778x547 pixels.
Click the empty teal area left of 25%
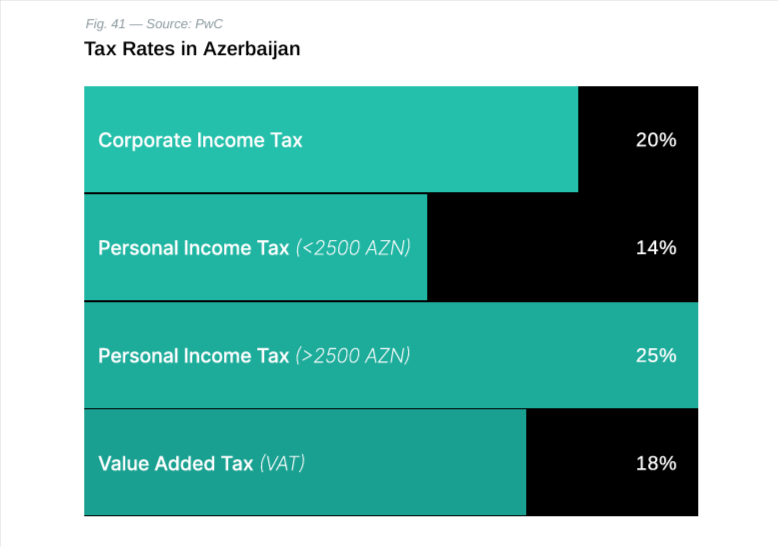tap(520, 356)
